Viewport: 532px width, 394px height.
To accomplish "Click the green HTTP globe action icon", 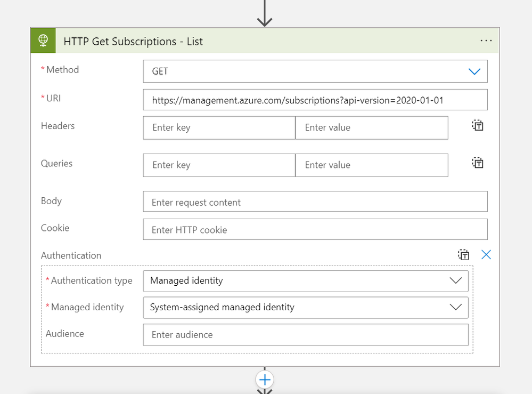I will click(43, 41).
